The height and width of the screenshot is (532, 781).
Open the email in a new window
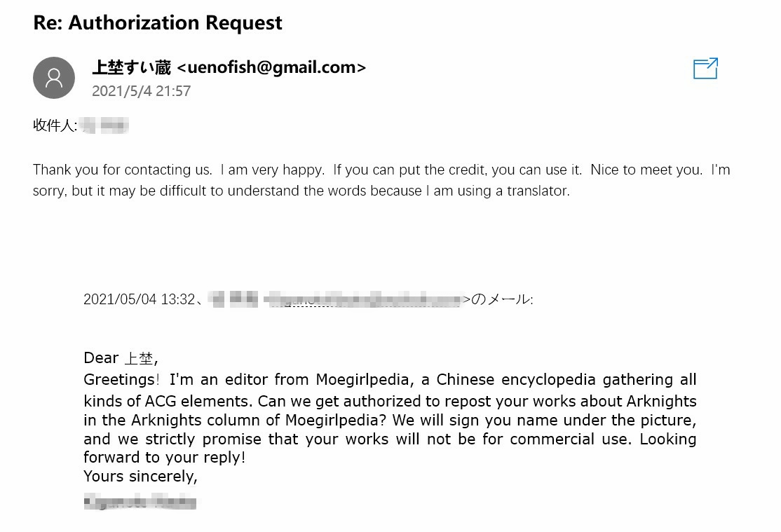(705, 69)
